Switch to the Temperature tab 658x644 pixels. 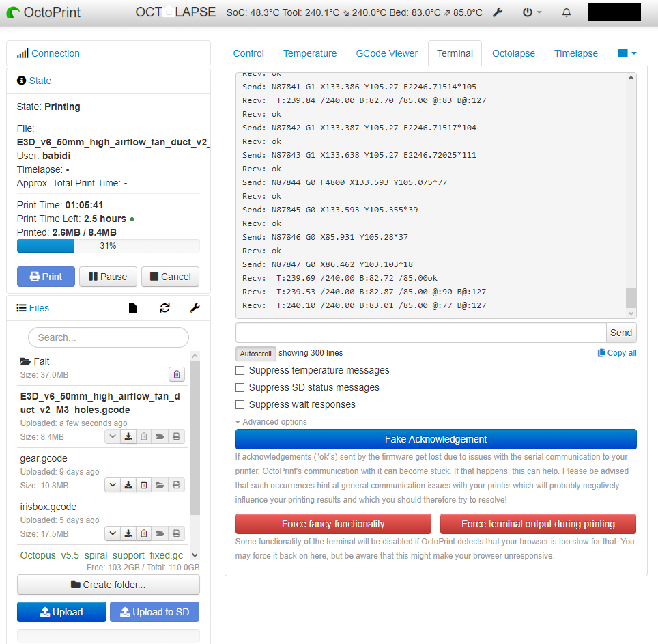[310, 53]
